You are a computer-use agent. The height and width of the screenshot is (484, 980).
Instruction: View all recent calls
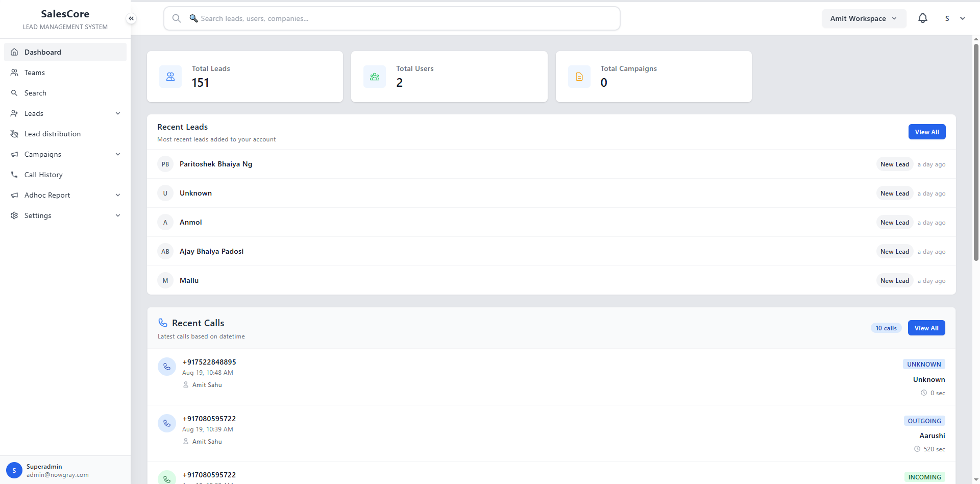pyautogui.click(x=926, y=328)
